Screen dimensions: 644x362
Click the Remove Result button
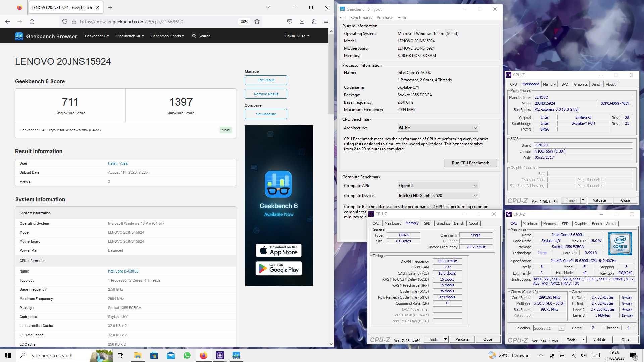pos(266,94)
